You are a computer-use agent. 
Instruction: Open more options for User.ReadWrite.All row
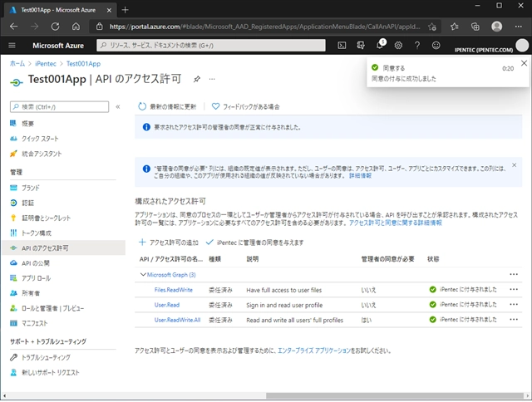[514, 319]
